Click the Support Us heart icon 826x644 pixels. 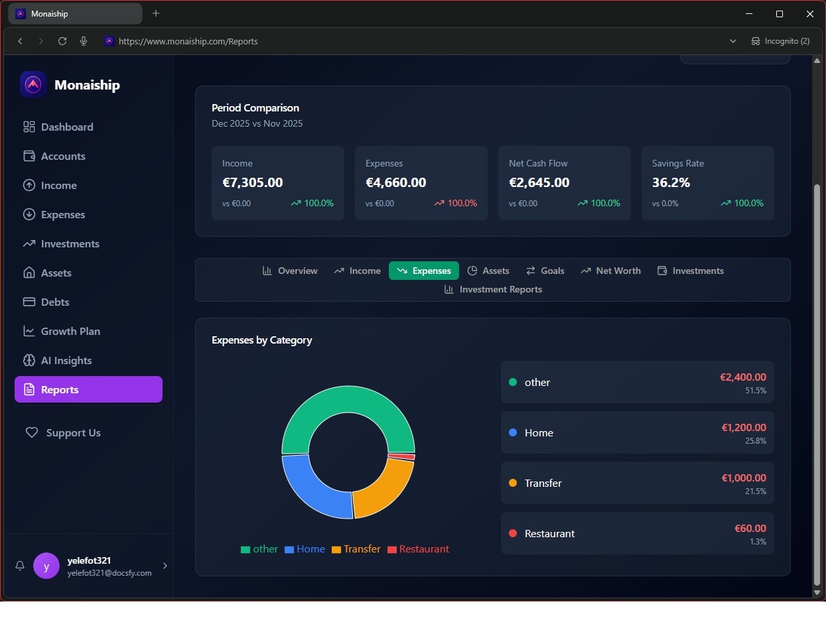point(32,432)
